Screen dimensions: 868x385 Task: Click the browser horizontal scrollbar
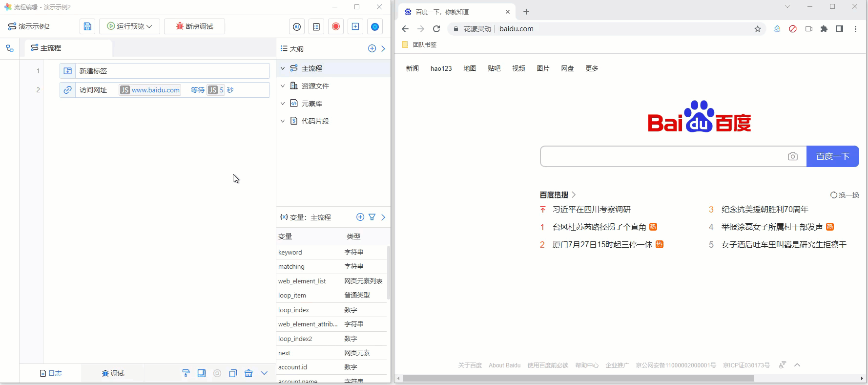click(x=579, y=378)
